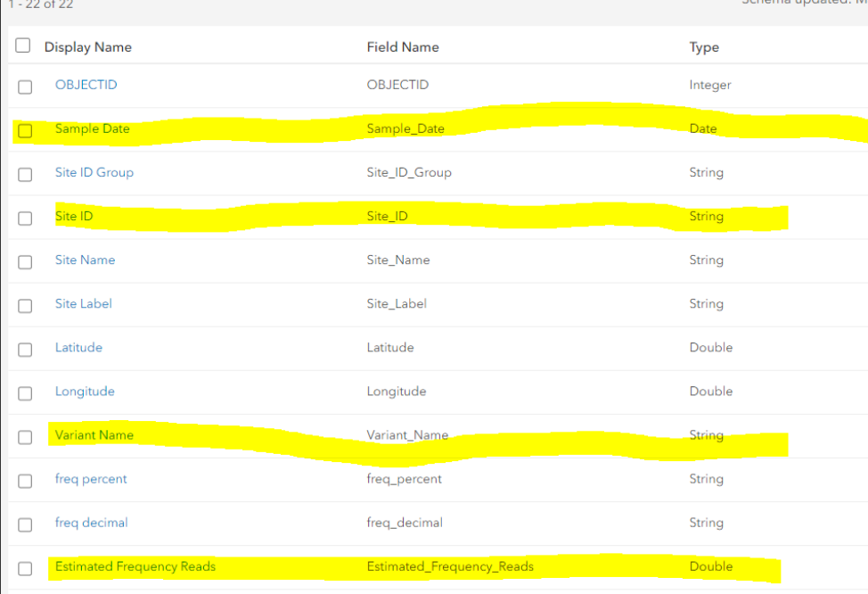
Task: Sort by Display Name column header
Action: 87,46
